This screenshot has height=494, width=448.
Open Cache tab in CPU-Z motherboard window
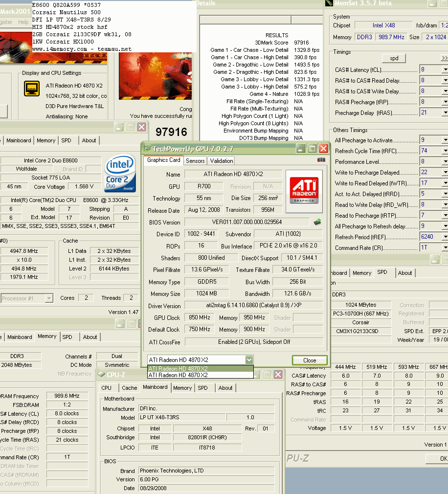(129, 388)
